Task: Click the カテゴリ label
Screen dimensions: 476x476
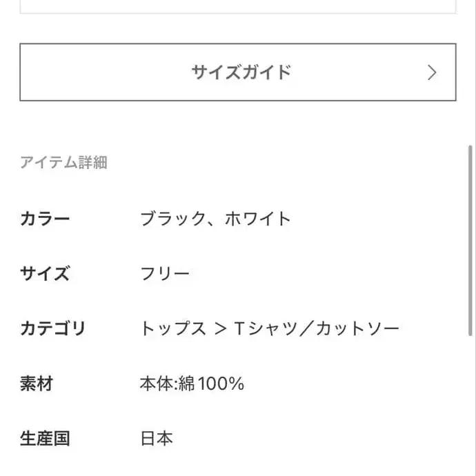Action: click(52, 328)
